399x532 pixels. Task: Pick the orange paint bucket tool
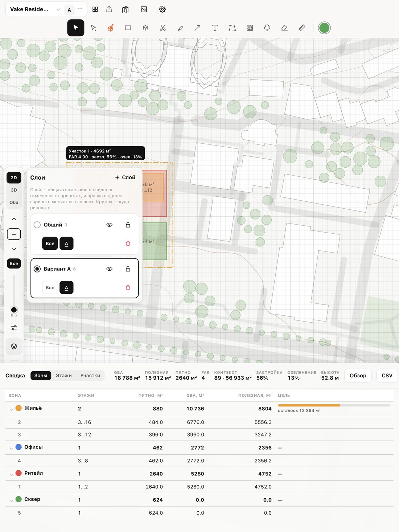111,28
